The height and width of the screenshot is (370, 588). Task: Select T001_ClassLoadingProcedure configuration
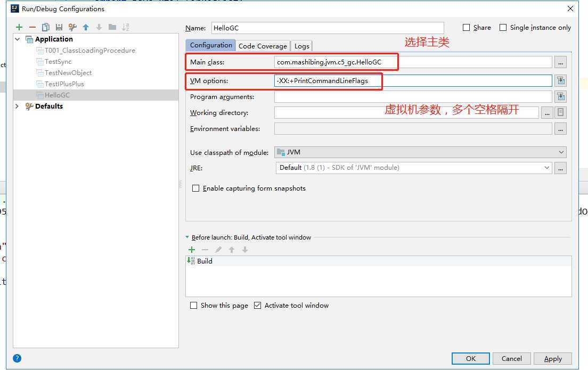click(x=90, y=50)
